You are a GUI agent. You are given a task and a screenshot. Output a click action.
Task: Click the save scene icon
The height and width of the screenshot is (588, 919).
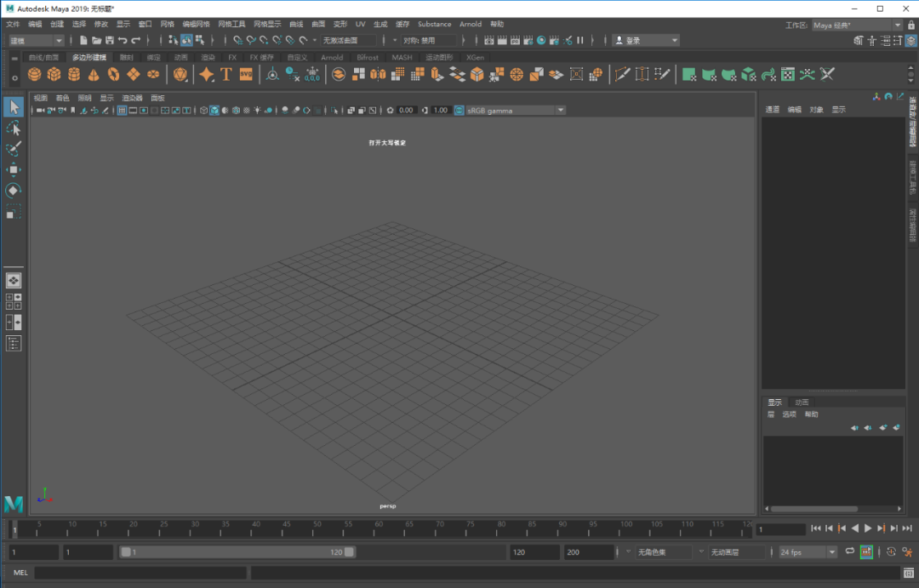click(110, 40)
